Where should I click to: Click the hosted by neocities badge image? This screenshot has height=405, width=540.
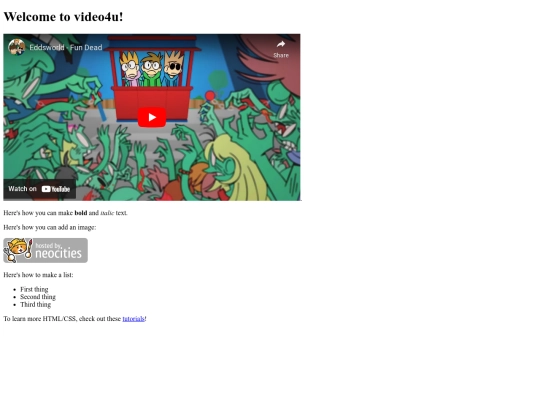point(45,250)
